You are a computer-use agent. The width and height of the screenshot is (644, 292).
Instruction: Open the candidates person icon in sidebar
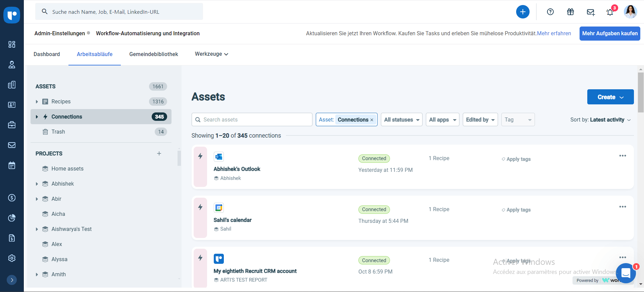click(x=12, y=64)
